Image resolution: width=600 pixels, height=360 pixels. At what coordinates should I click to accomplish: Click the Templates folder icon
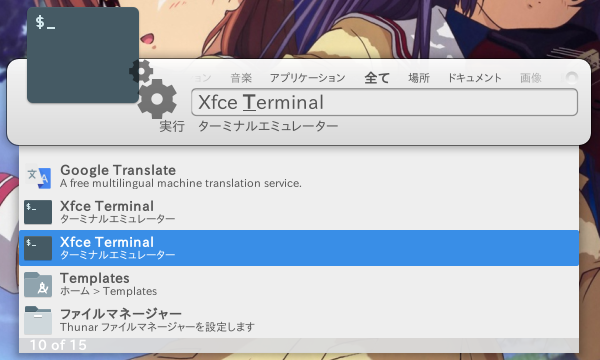[38, 284]
